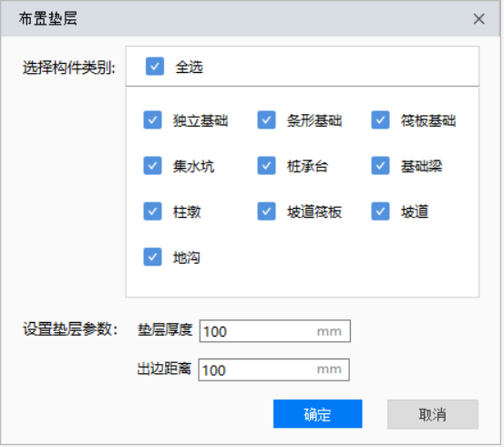Viewport: 504px width, 447px height.
Task: Toggle the 独立基础 checkbox
Action: click(x=153, y=120)
